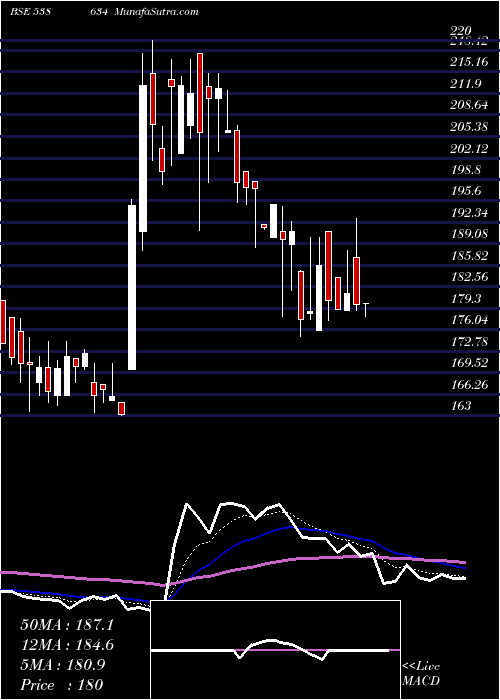Click the BSE label at top left

[21, 12]
